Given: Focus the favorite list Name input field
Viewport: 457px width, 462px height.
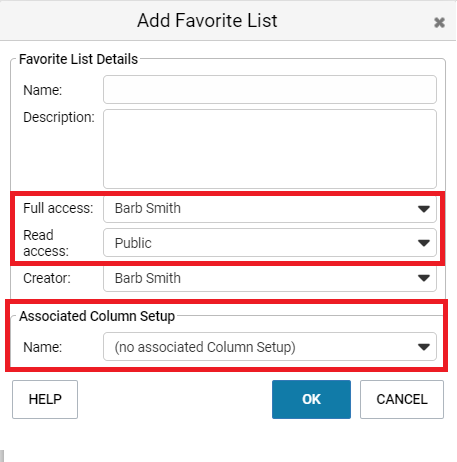Looking at the screenshot, I should point(270,89).
